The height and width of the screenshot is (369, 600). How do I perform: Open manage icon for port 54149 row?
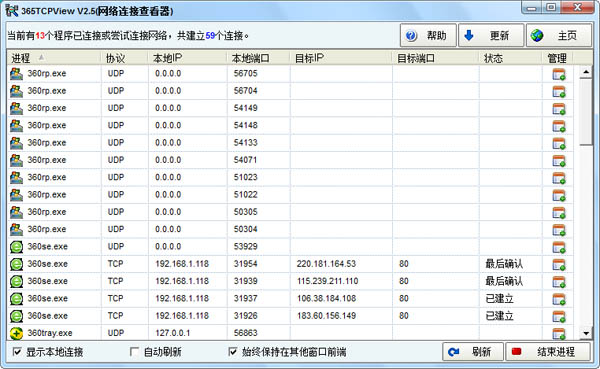[x=559, y=109]
